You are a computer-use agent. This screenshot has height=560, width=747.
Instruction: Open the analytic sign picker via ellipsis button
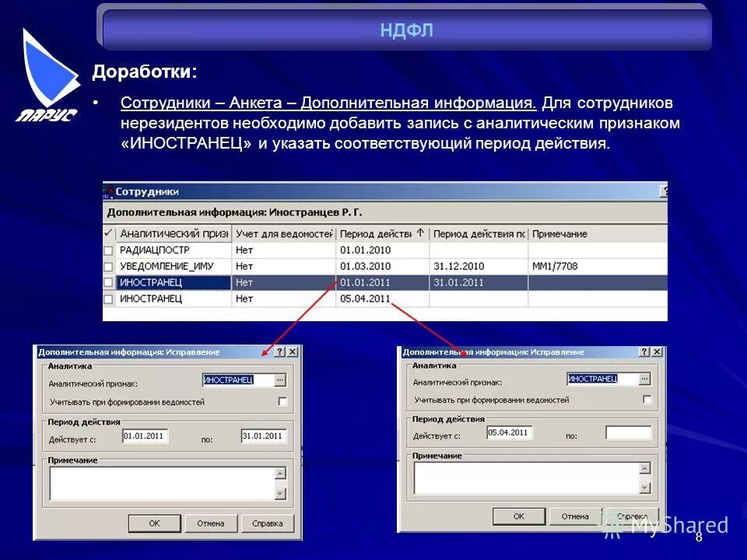(279, 380)
